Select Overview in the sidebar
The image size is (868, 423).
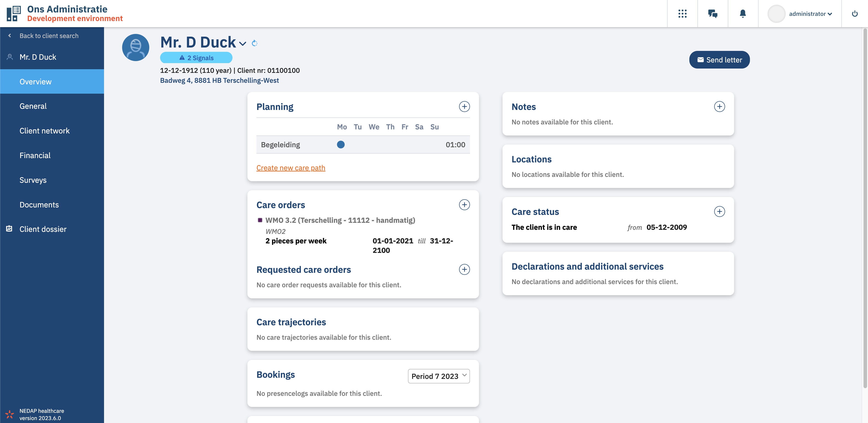[52, 82]
